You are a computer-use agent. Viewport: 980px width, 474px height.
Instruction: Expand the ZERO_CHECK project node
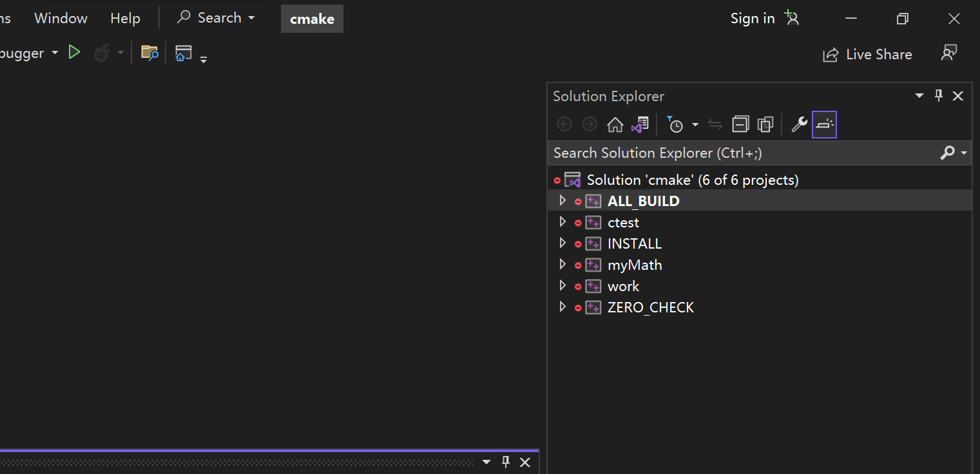tap(562, 307)
